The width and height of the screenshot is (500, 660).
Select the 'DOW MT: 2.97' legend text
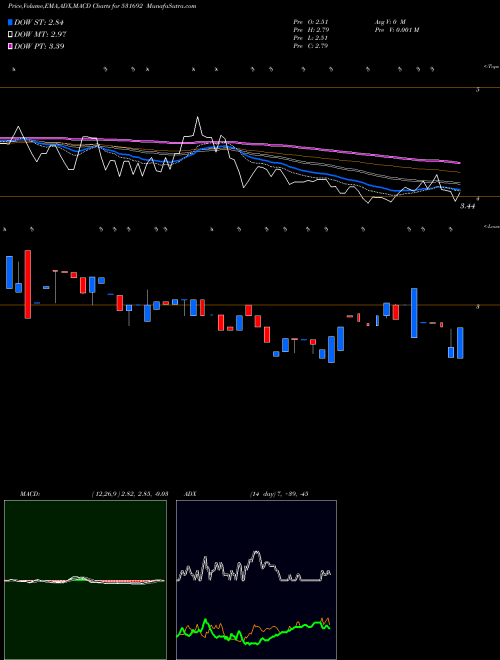point(40,35)
